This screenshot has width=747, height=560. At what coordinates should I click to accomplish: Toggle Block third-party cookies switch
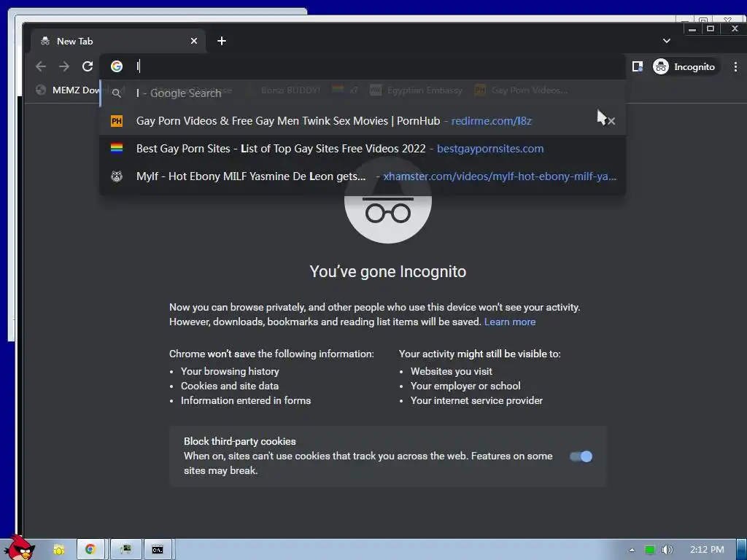click(x=581, y=456)
